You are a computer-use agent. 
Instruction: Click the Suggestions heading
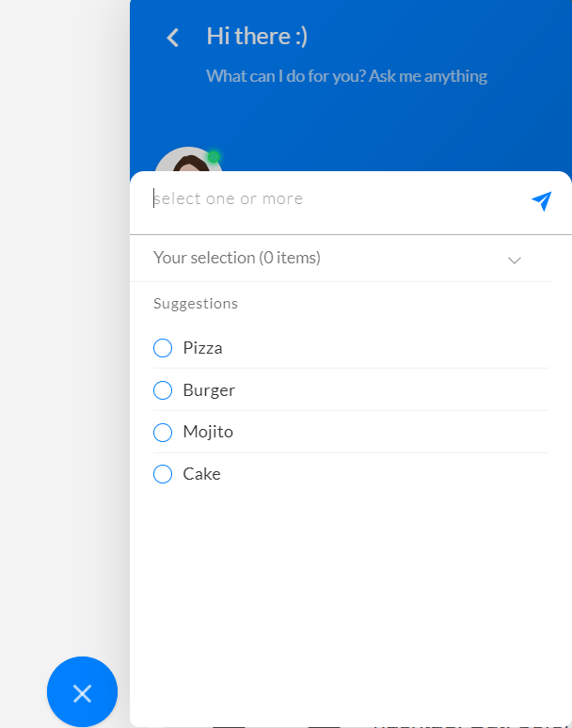196,304
